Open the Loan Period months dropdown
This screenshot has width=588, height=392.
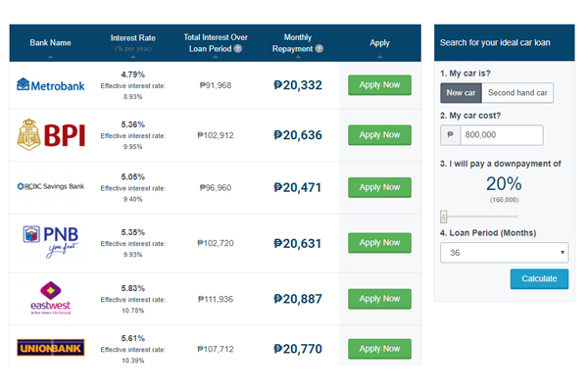point(505,253)
